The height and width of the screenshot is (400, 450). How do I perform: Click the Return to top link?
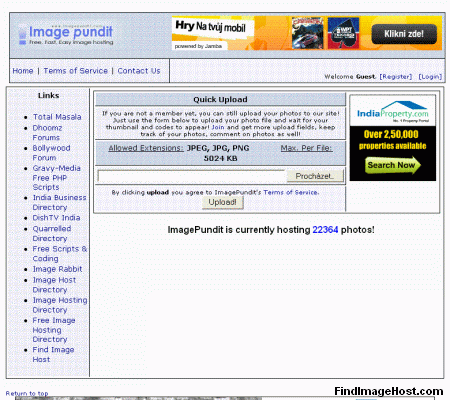pyautogui.click(x=27, y=393)
